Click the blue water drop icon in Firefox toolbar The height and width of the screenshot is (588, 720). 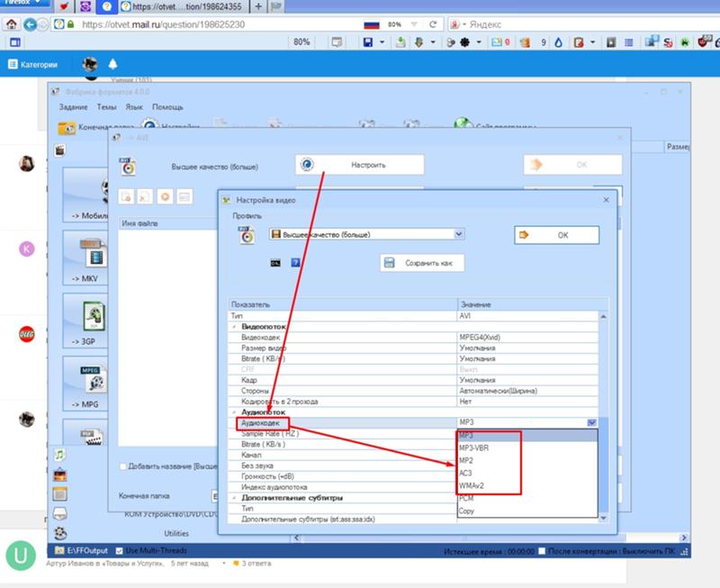point(558,42)
